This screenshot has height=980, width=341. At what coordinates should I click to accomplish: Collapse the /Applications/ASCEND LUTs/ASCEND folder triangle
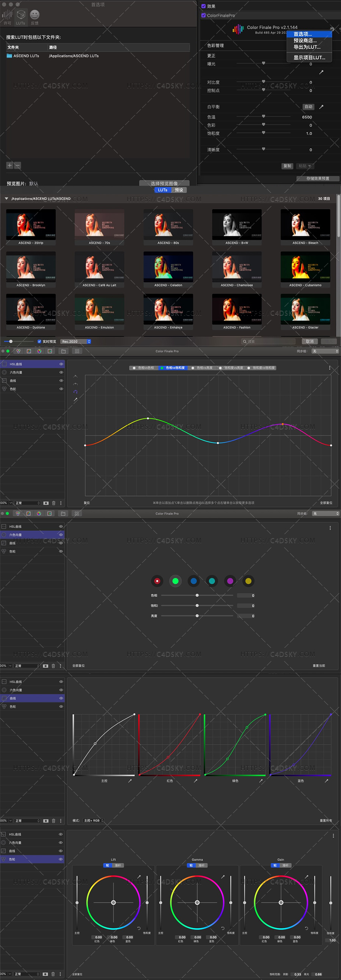pos(6,199)
